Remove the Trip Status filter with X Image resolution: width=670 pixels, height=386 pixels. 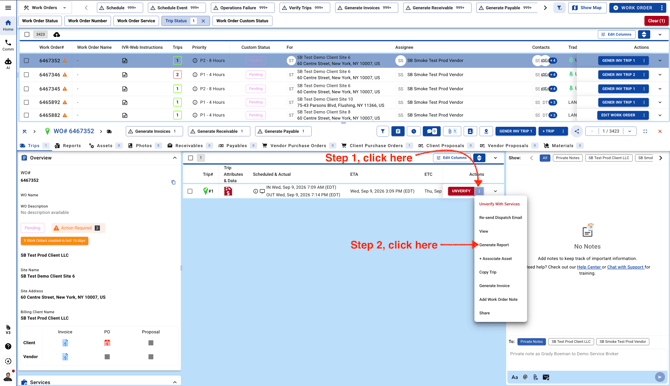click(203, 21)
